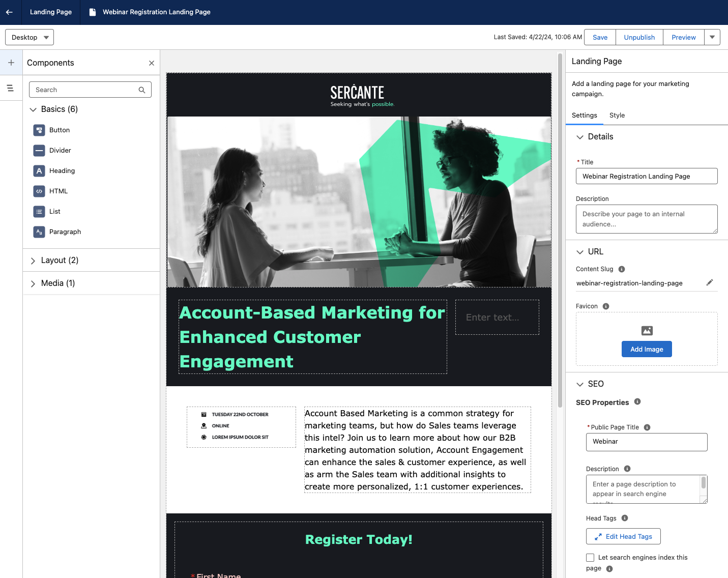Screen dimensions: 728x578
Task: Switch to the Settings tab
Action: (585, 115)
